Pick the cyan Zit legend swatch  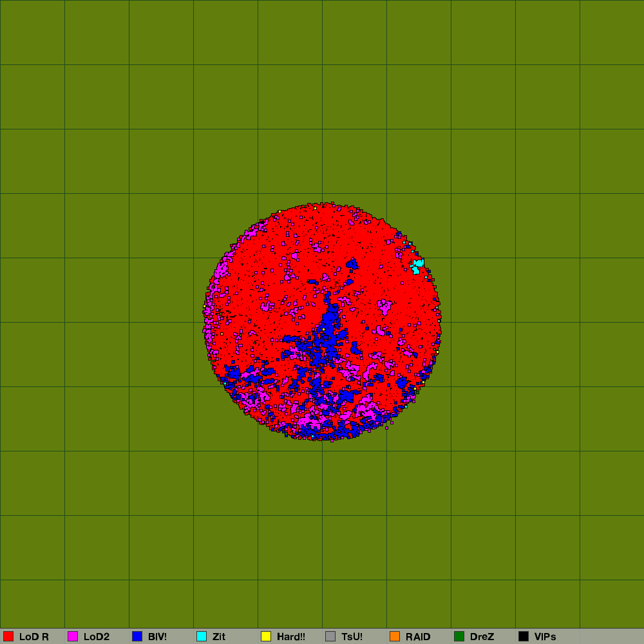coord(202,636)
